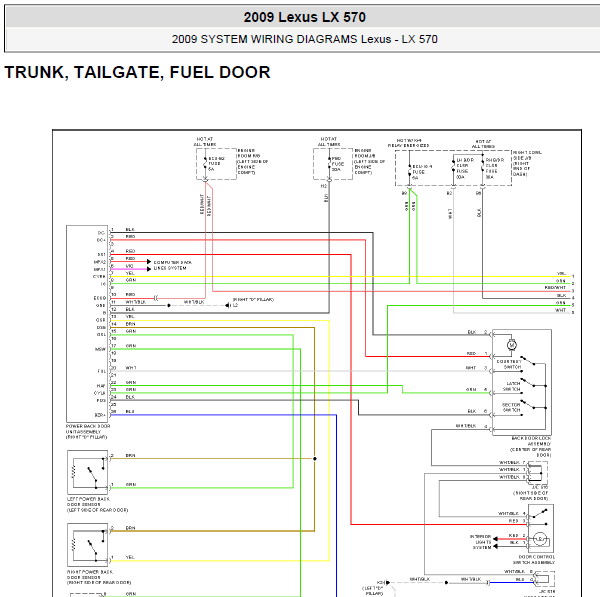Viewport: 600px width, 597px height.
Task: Click the "INTERIOR LIGHTS SYSTEM" label
Action: (x=482, y=542)
